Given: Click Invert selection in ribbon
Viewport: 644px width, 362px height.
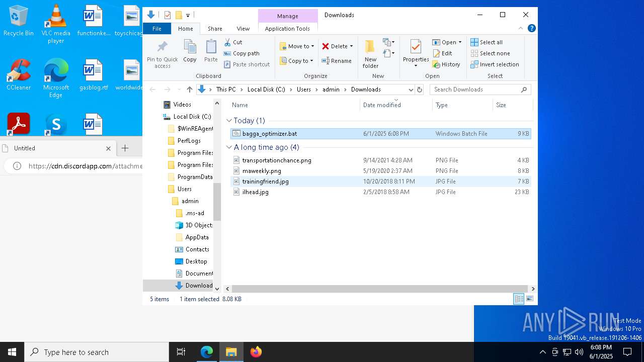Looking at the screenshot, I should (495, 64).
